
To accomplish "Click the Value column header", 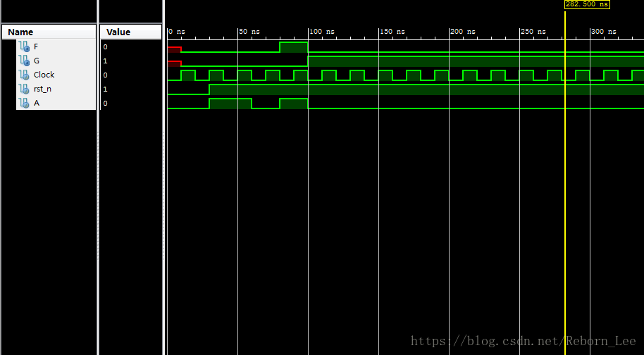I will (x=130, y=32).
